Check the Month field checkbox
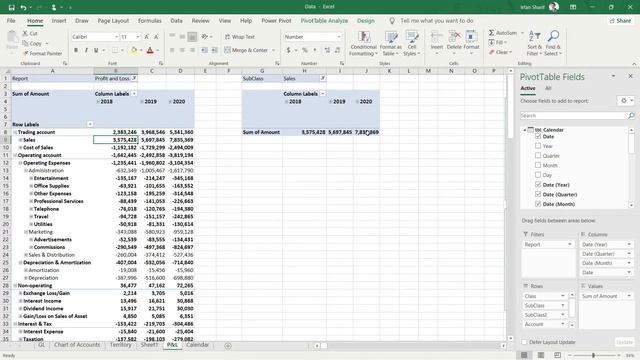640x360 pixels. [x=538, y=165]
